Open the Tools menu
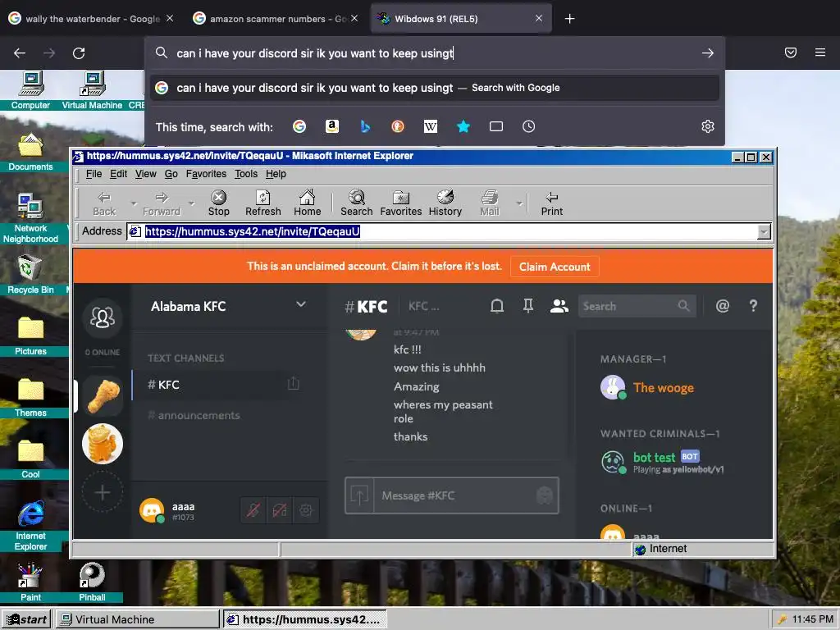This screenshot has width=840, height=630. (x=246, y=174)
